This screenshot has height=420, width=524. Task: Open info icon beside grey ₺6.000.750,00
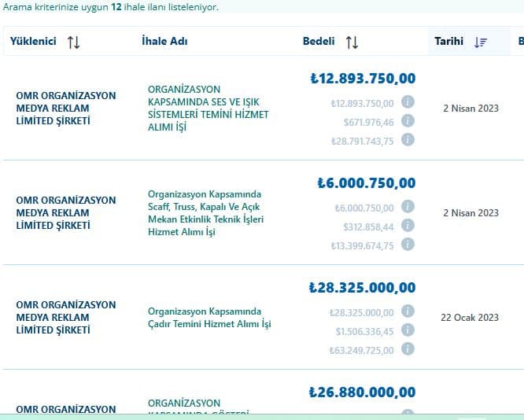(x=408, y=206)
